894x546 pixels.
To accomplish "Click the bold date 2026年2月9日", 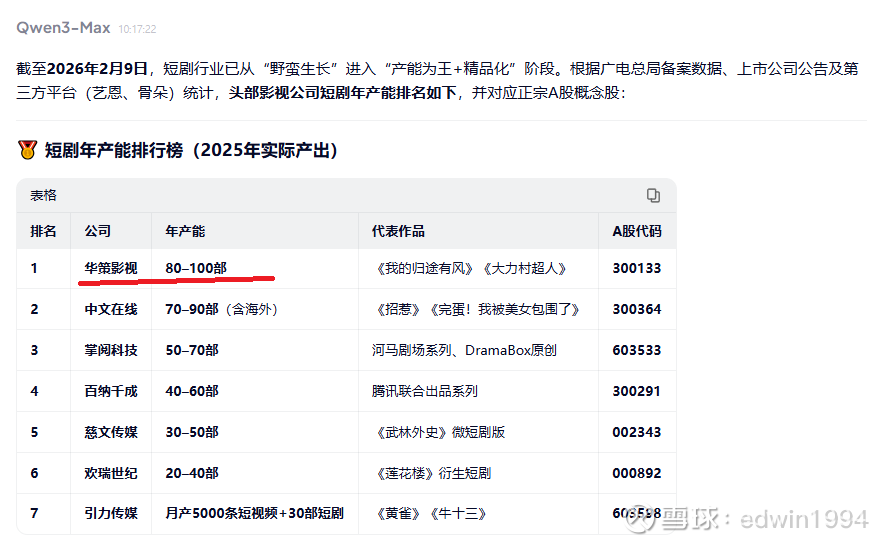I will tap(97, 68).
